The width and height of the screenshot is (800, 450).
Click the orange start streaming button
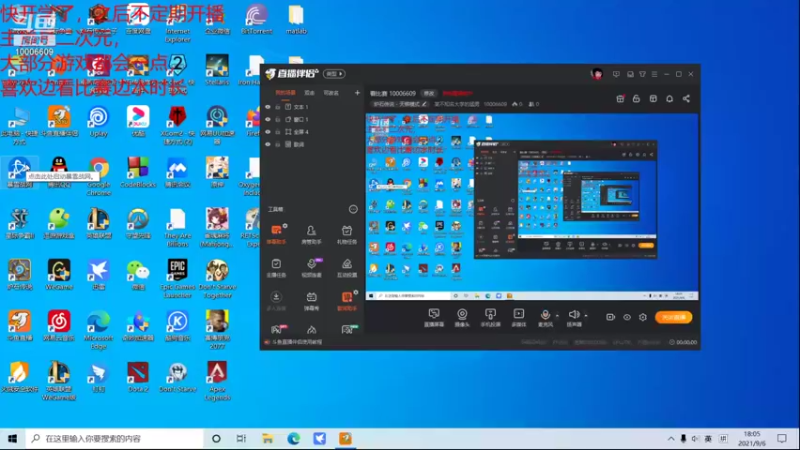(673, 317)
